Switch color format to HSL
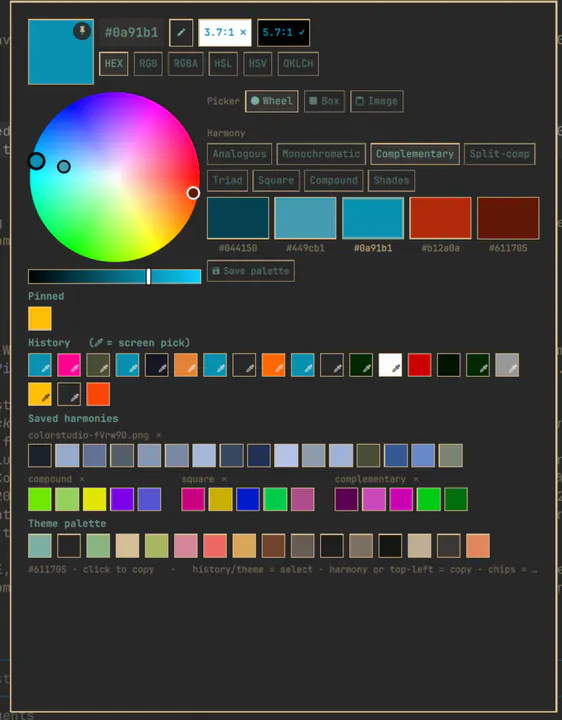Image resolution: width=562 pixels, height=720 pixels. (223, 63)
